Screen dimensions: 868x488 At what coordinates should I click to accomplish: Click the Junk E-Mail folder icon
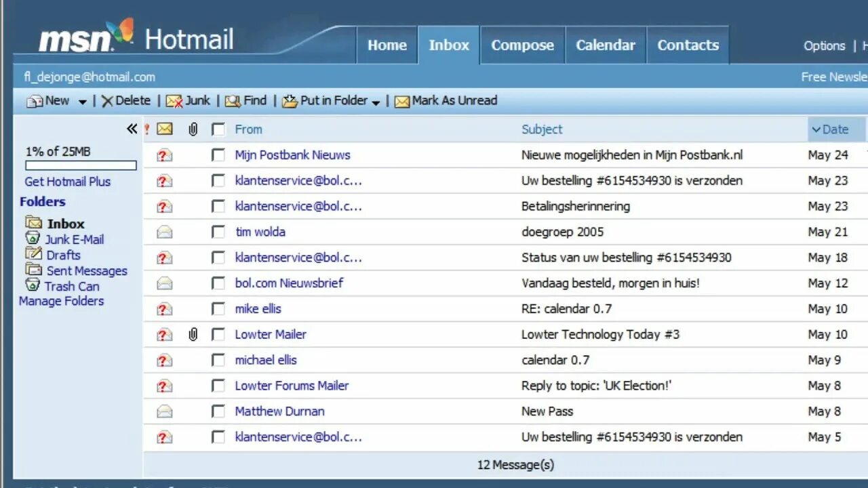click(33, 238)
